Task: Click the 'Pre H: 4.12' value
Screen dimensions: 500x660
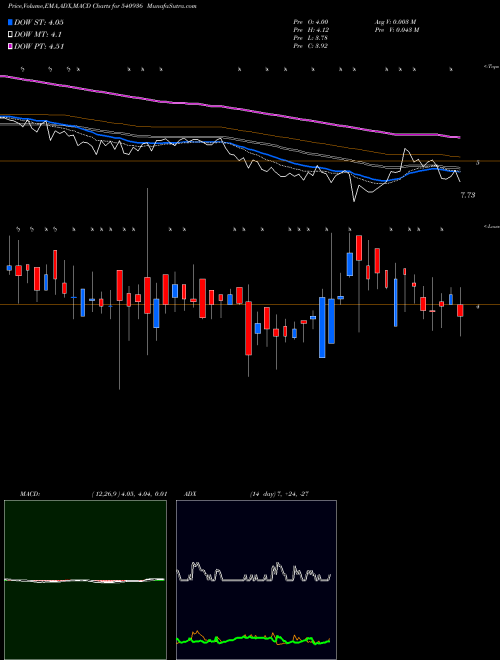Action: [311, 30]
